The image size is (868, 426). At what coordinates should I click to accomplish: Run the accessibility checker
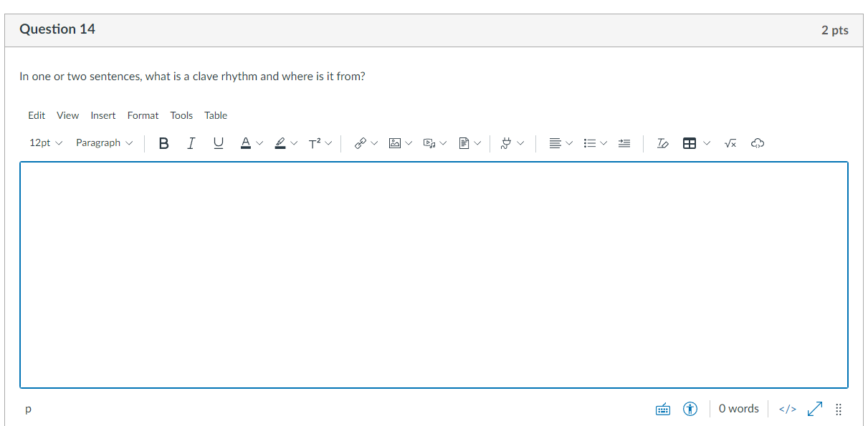690,408
